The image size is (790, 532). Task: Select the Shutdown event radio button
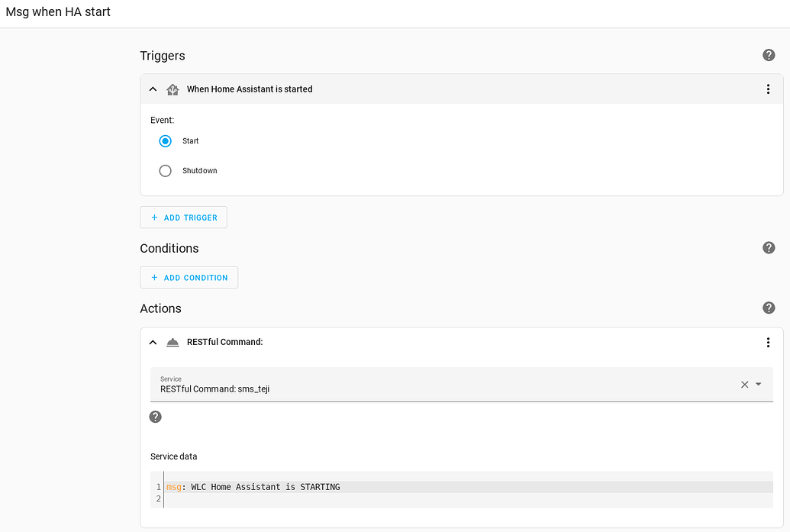pyautogui.click(x=165, y=170)
